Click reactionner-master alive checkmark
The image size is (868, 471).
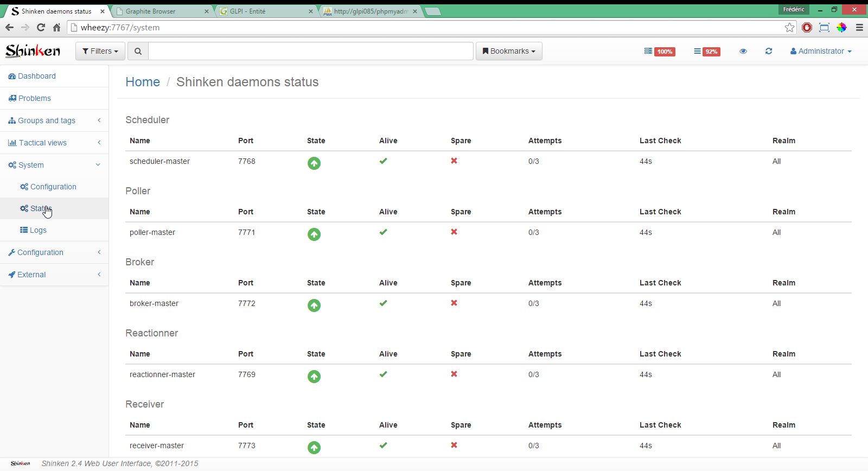click(x=383, y=374)
